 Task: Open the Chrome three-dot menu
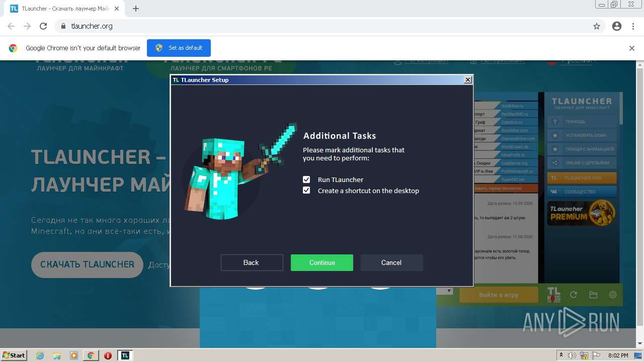click(x=633, y=26)
